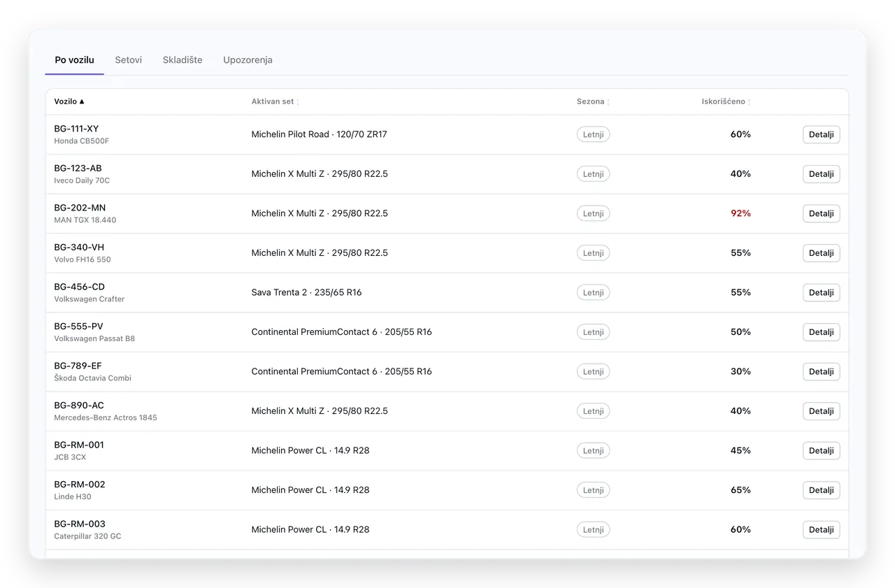Sort table by Sezona column
895x588 pixels.
pos(593,101)
